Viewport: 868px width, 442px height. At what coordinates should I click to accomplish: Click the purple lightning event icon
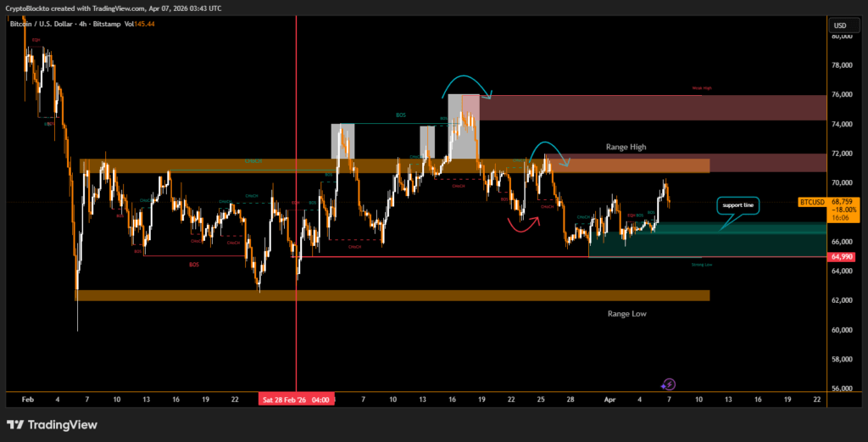tap(668, 384)
